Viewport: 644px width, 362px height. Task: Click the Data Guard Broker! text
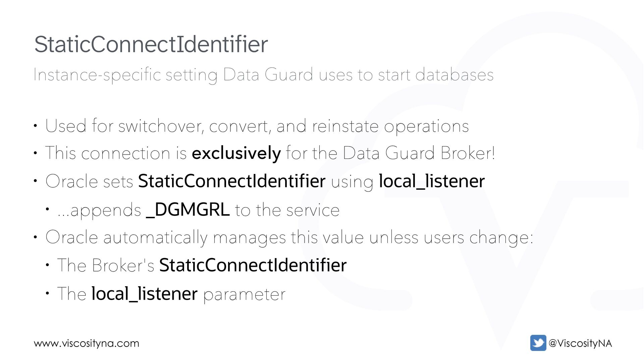[x=419, y=153]
